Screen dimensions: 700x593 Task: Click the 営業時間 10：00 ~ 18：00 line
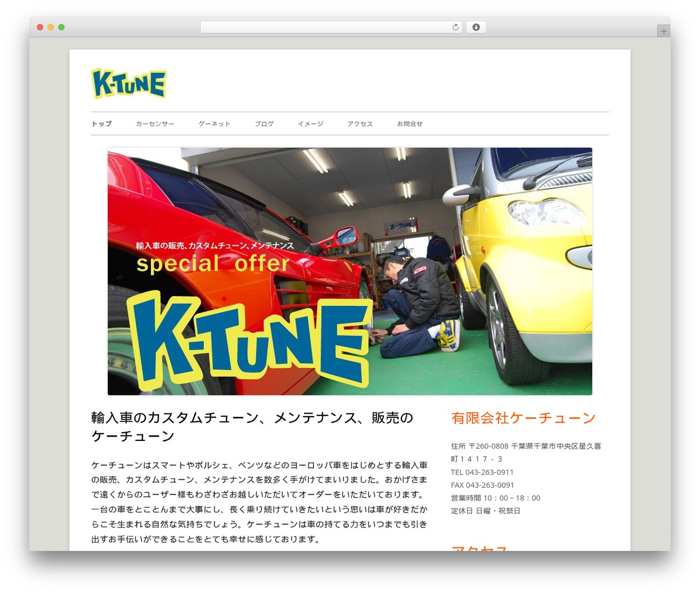click(x=495, y=498)
